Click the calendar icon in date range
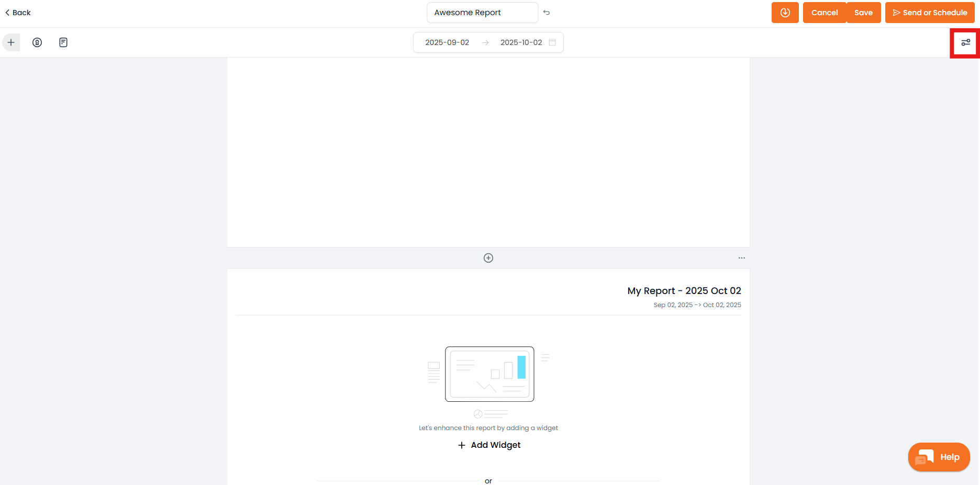This screenshot has width=980, height=485. pyautogui.click(x=552, y=42)
